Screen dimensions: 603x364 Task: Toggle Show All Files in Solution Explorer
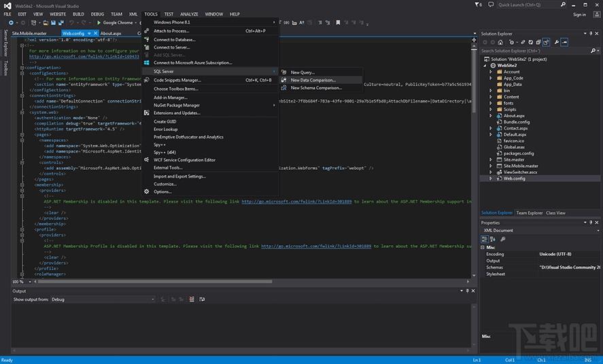coord(546,42)
